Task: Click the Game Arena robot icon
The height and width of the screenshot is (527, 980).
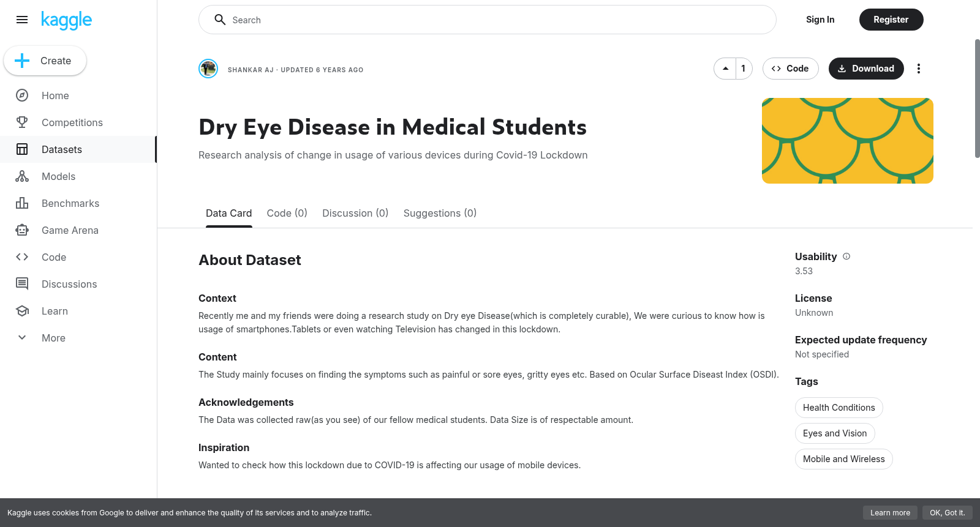Action: 22,230
